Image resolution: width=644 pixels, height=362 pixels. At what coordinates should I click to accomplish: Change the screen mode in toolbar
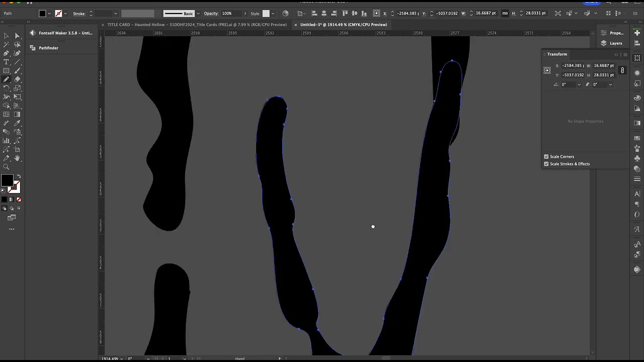12,218
